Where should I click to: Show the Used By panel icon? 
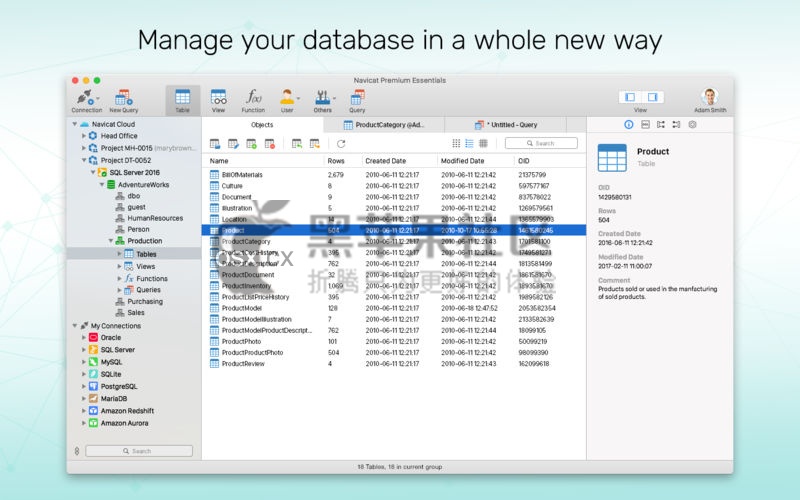point(676,124)
